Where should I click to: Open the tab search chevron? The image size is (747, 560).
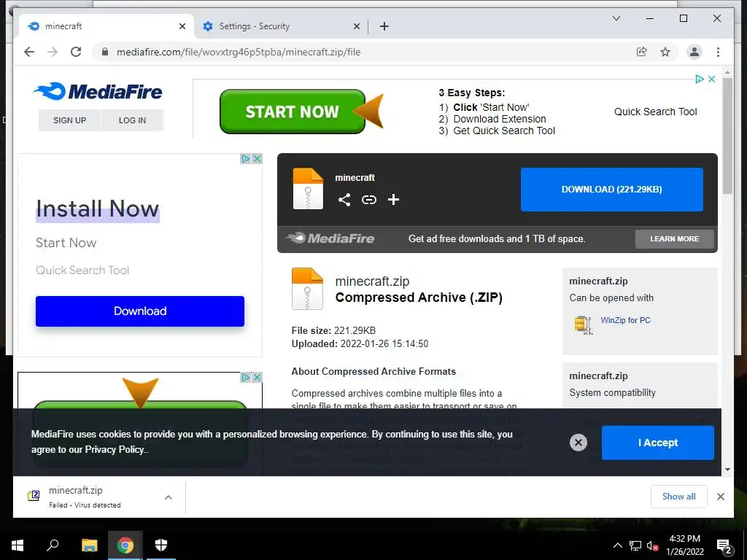pos(616,18)
